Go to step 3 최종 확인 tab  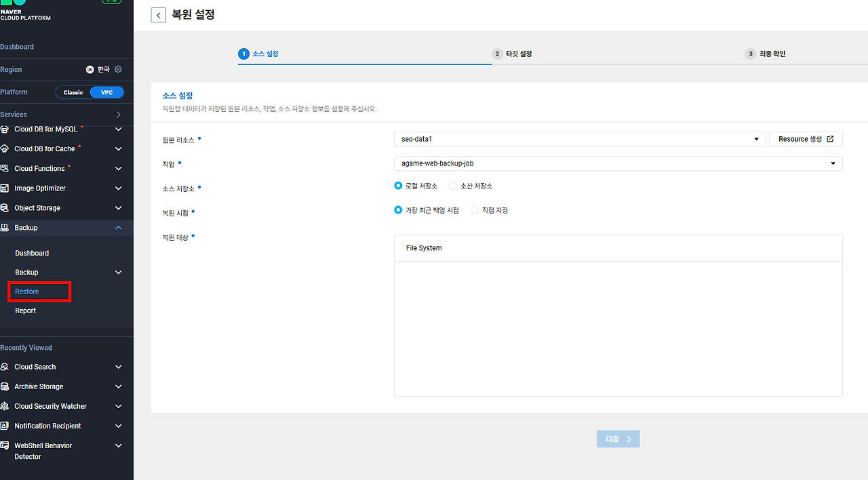(766, 54)
